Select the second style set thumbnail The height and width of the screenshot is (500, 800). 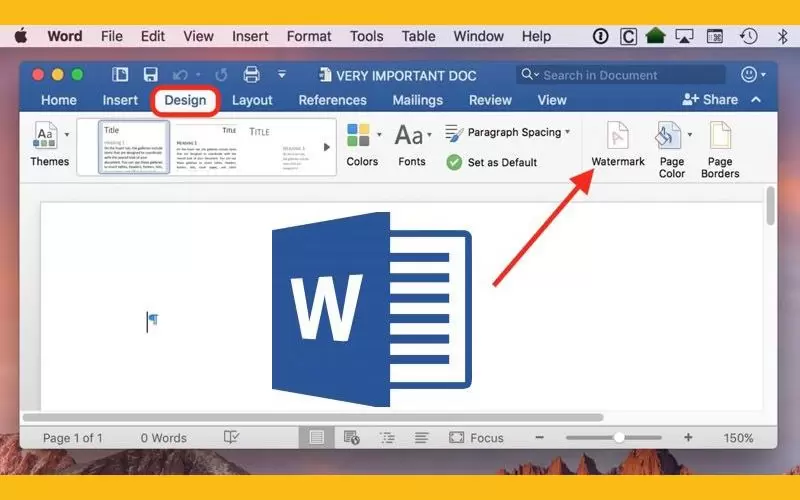pyautogui.click(x=206, y=147)
